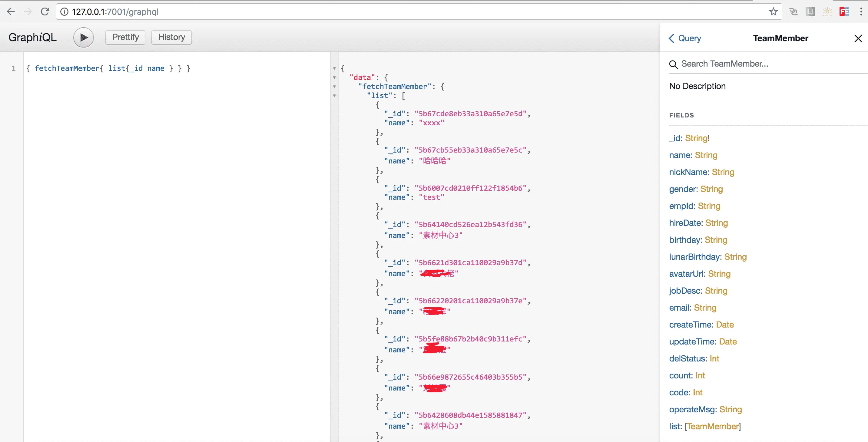Open the Date type of createTime
Screen dimensions: 868x442
(x=725, y=325)
